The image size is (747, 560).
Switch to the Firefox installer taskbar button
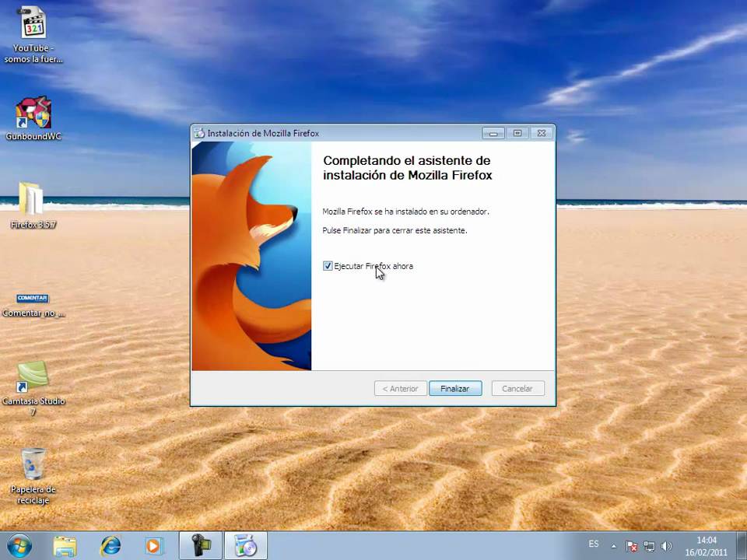point(245,546)
